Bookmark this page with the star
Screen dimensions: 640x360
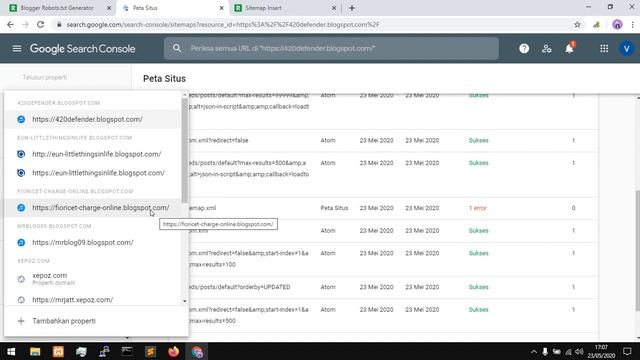tap(577, 24)
